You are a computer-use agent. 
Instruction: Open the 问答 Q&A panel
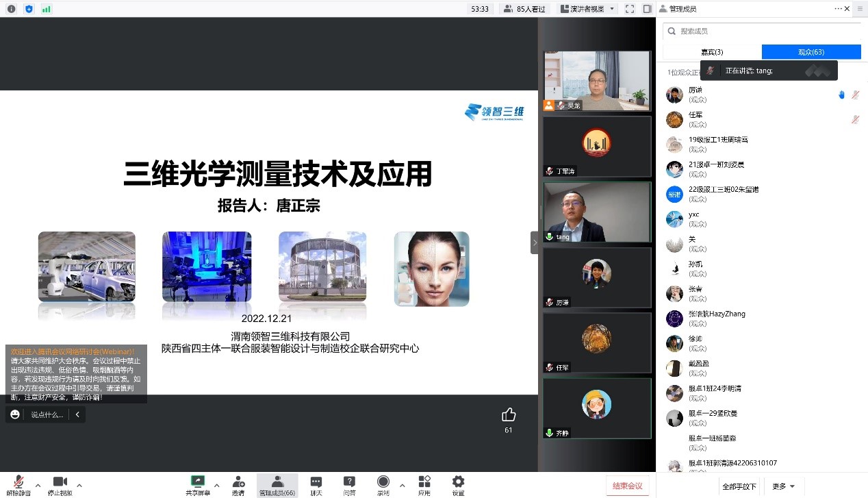[349, 484]
